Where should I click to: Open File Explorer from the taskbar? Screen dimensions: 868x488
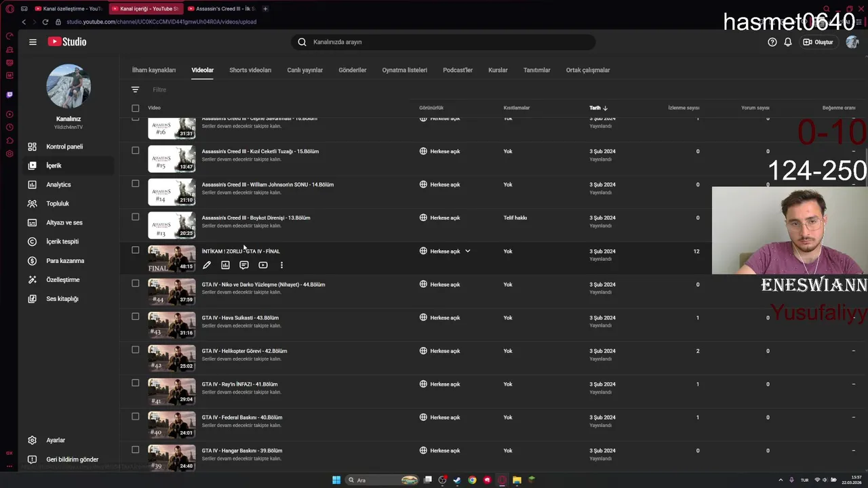[517, 480]
